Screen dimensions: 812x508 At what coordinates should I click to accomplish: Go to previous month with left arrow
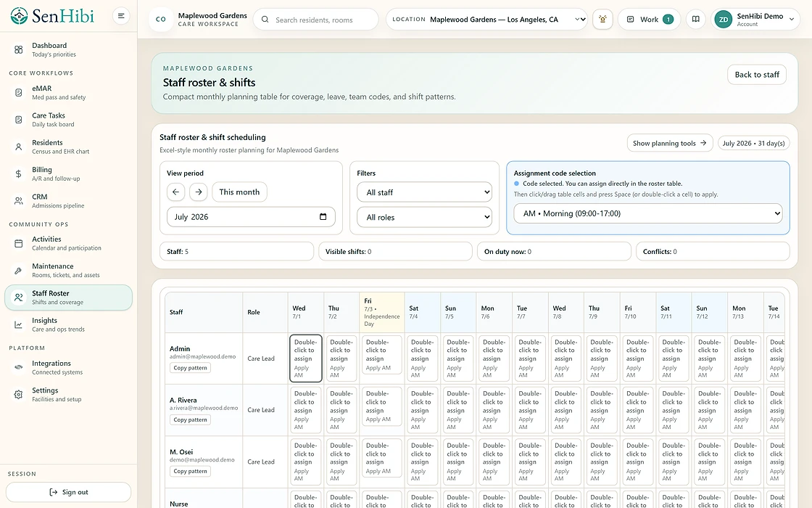[x=175, y=192]
